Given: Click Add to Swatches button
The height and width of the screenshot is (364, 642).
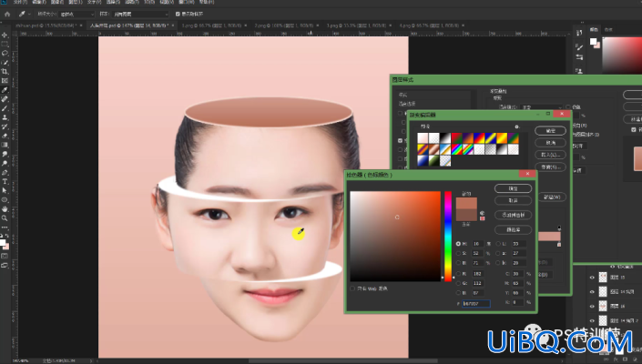Looking at the screenshot, I should [x=513, y=215].
